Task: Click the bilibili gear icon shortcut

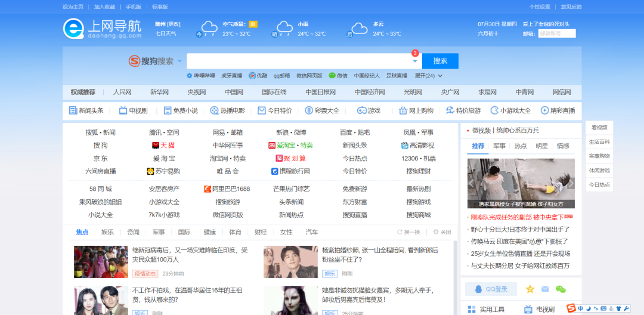Action: tap(190, 76)
